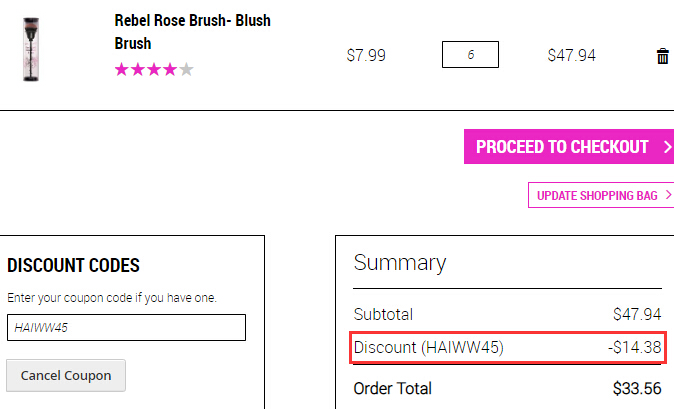Click the -$14.38 discount amount
Viewport: 674px width, 409px height.
coord(634,347)
